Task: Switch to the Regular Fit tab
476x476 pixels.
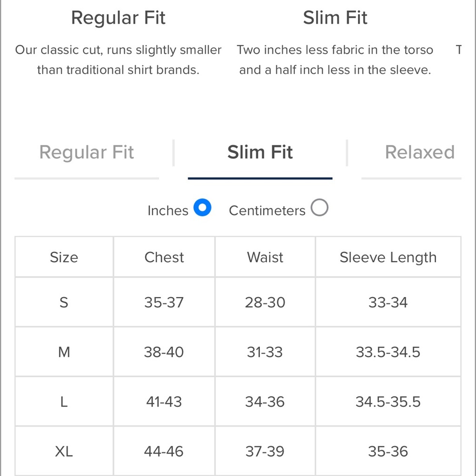Action: (x=87, y=152)
